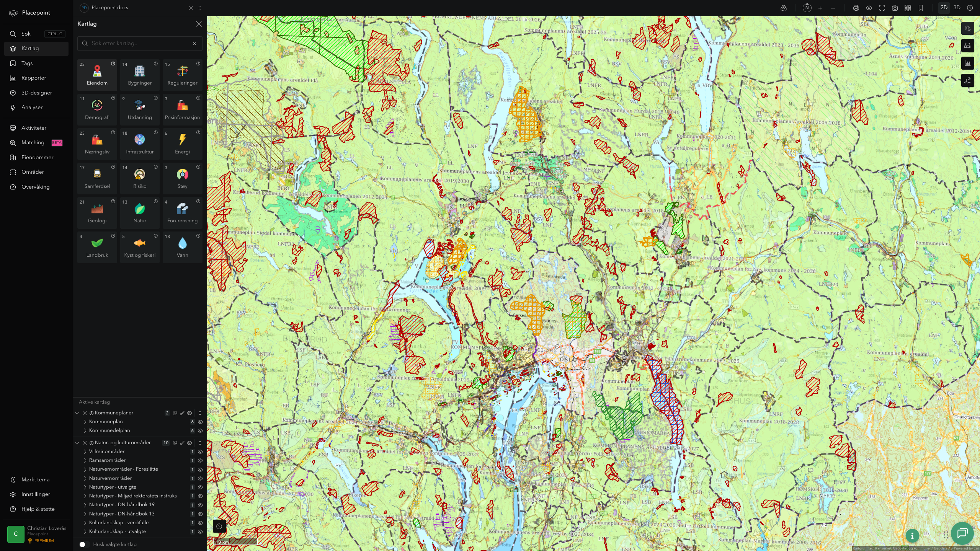Viewport: 980px width, 551px height.
Task: Open the Risiko layer category
Action: tap(140, 178)
